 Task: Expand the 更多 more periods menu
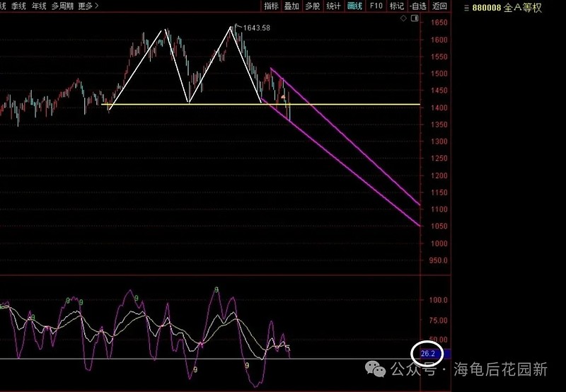pos(88,6)
